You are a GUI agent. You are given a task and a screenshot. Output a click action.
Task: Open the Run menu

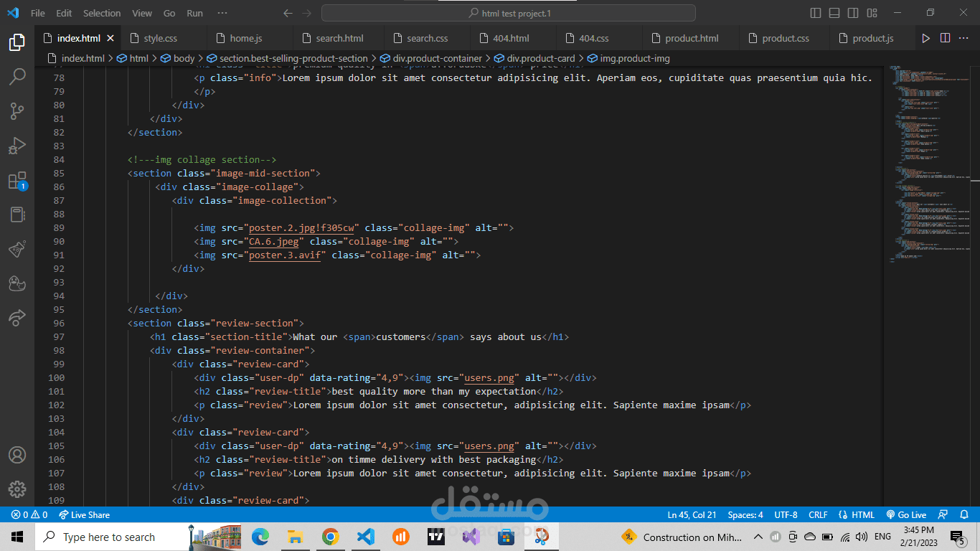pyautogui.click(x=194, y=13)
